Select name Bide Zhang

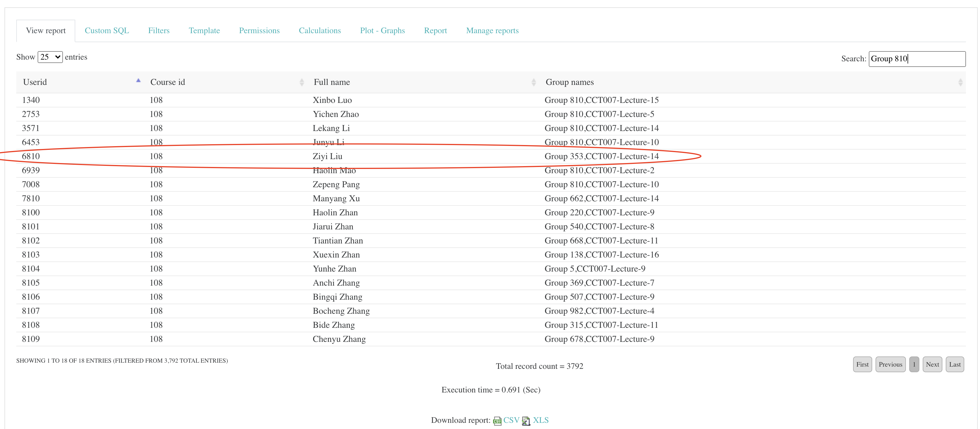click(x=334, y=325)
